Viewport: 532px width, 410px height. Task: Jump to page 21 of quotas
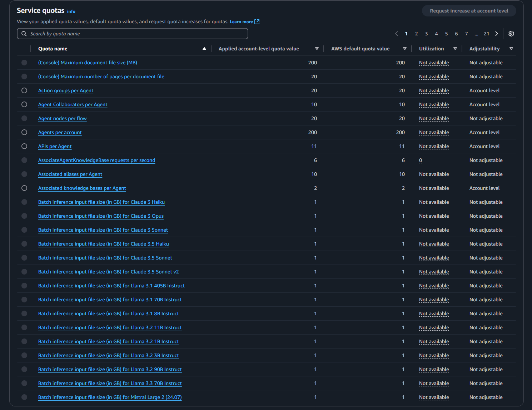pyautogui.click(x=486, y=34)
